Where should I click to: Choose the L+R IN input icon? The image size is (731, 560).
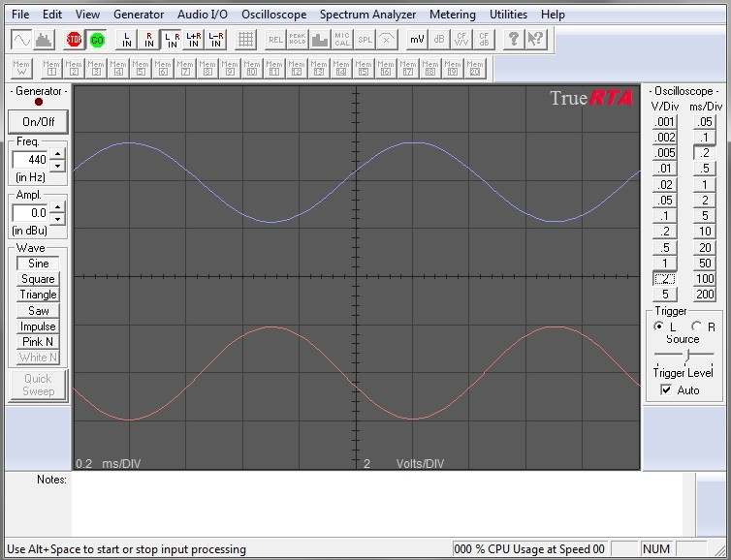pyautogui.click(x=194, y=40)
